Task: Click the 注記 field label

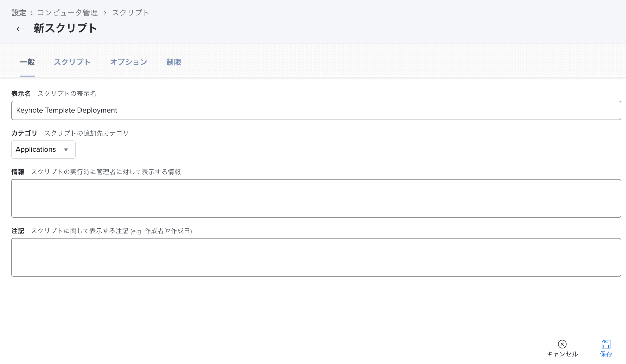Action: [18, 231]
